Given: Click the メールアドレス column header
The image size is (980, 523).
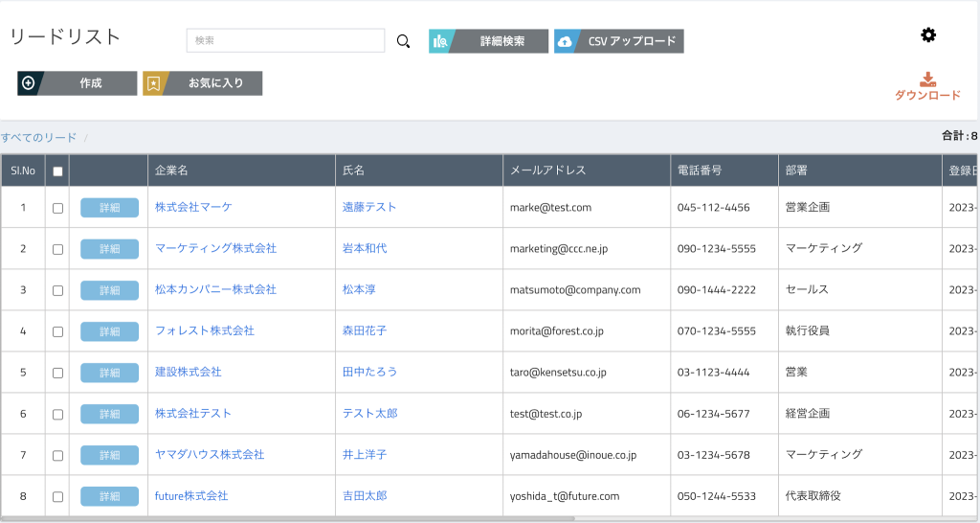Looking at the screenshot, I should point(547,171).
